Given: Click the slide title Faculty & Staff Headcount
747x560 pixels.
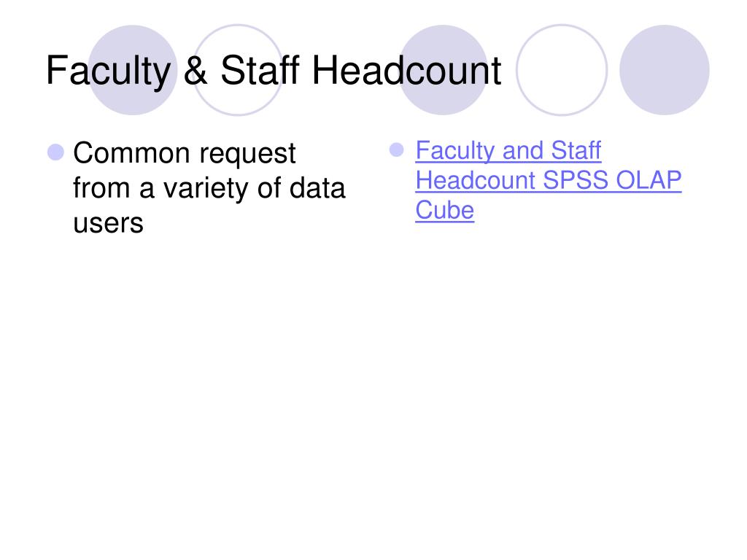Looking at the screenshot, I should pyautogui.click(x=274, y=71).
